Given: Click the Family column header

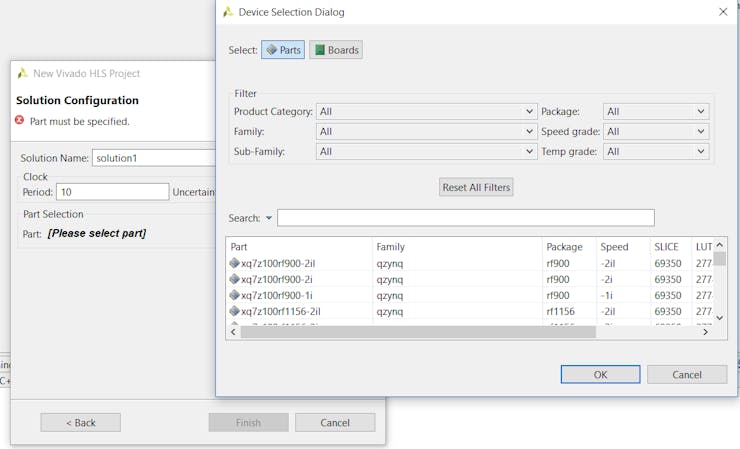Looking at the screenshot, I should 457,246.
